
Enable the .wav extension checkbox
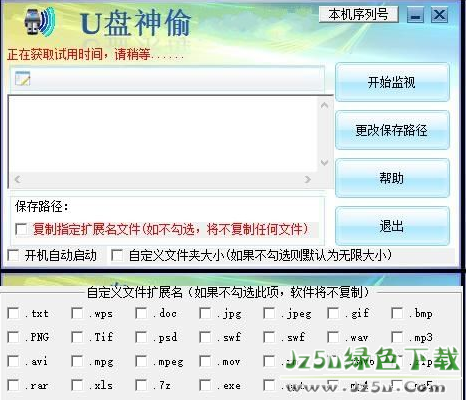click(x=333, y=337)
